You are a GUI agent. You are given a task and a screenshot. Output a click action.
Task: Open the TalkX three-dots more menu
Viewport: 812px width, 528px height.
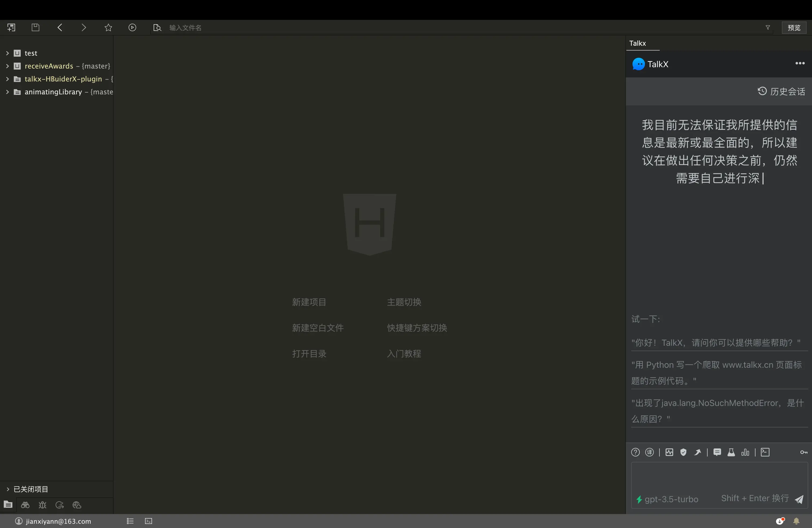click(800, 63)
